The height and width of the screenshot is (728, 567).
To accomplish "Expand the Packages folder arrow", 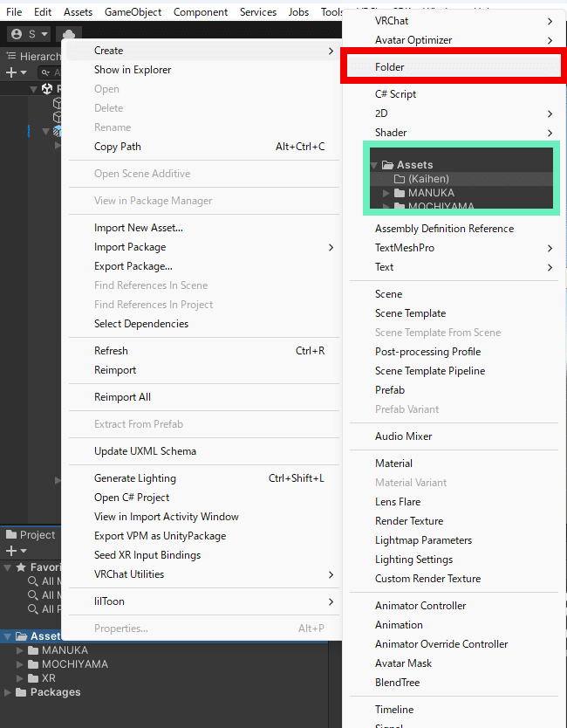I will 9,692.
